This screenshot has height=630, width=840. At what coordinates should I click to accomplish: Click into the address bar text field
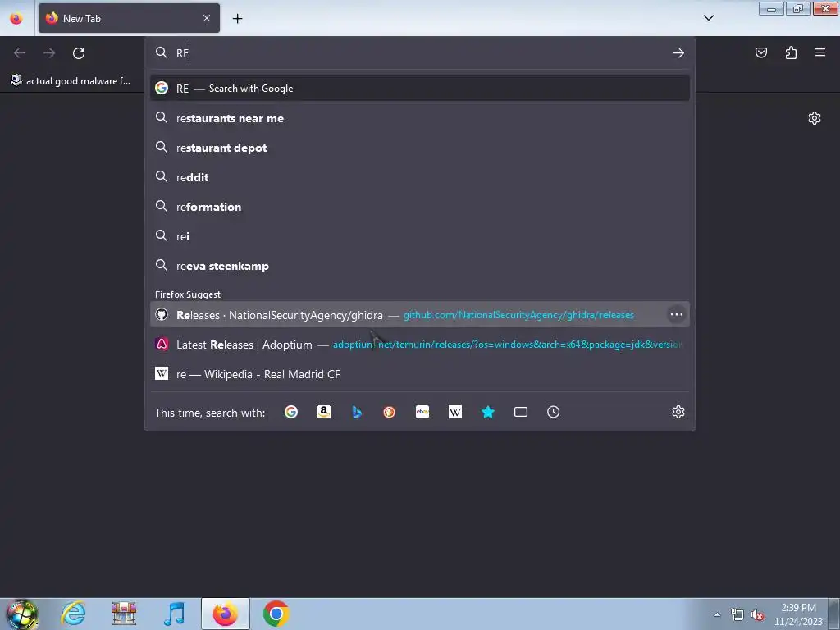(421, 53)
